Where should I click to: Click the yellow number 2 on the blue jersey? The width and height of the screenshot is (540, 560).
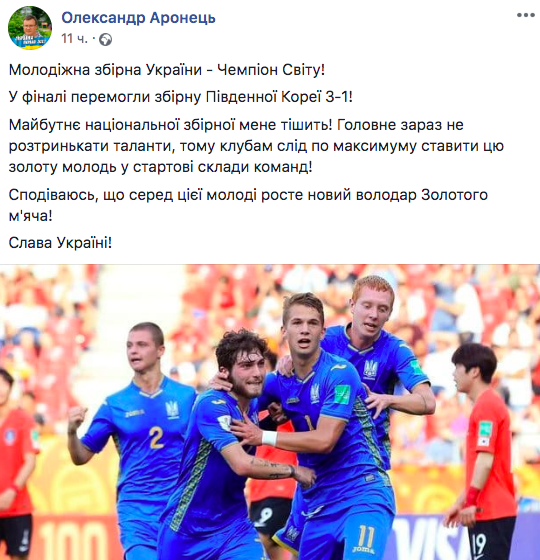(156, 438)
